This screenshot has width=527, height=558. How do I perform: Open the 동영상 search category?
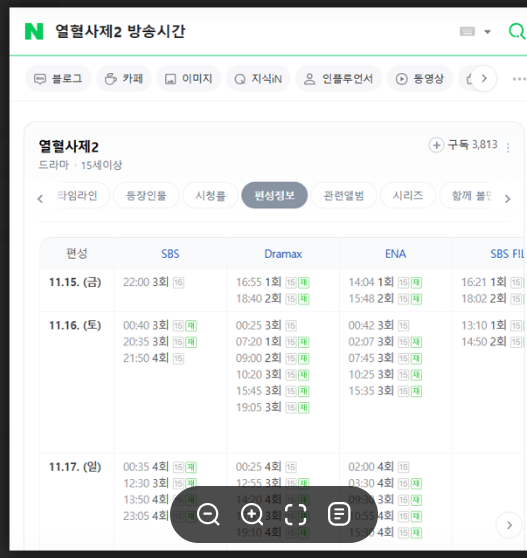click(420, 78)
